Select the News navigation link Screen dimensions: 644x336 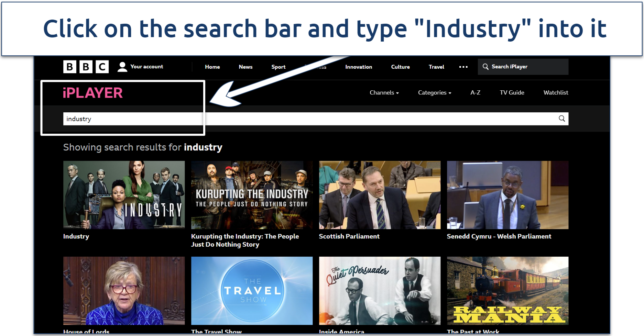pyautogui.click(x=245, y=67)
